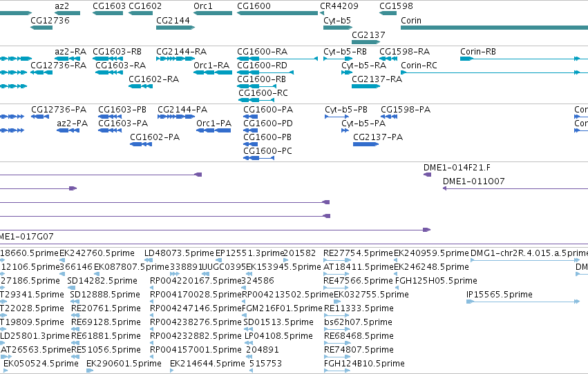588x374 pixels.
Task: Click EST RP004220167.5prime
Action: click(152, 288)
